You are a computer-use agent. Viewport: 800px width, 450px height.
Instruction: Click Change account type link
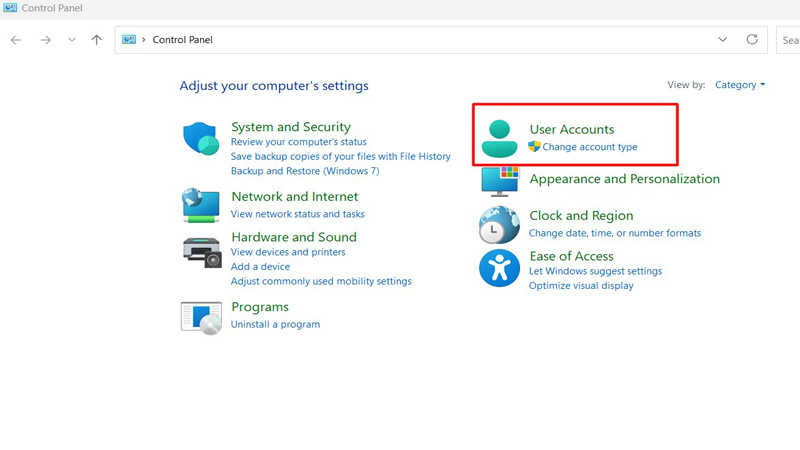coord(590,147)
